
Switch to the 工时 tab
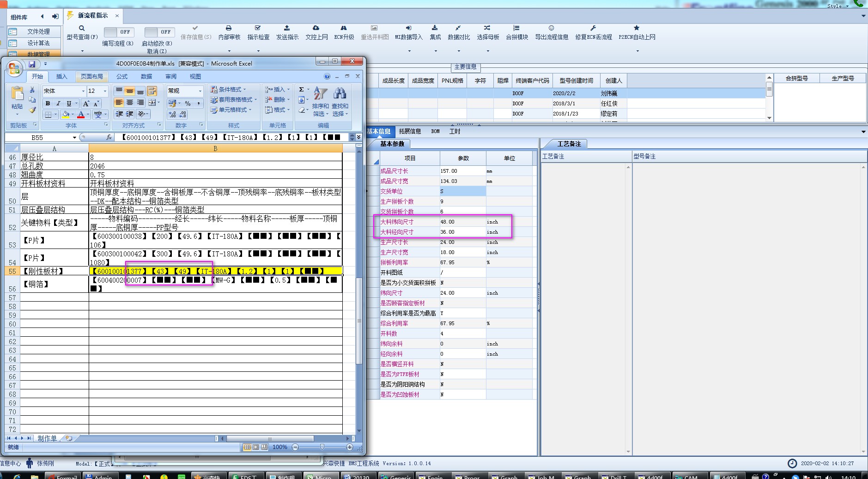(x=455, y=132)
